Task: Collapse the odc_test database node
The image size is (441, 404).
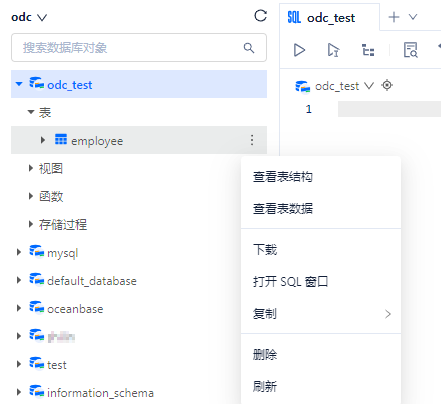Action: [19, 84]
